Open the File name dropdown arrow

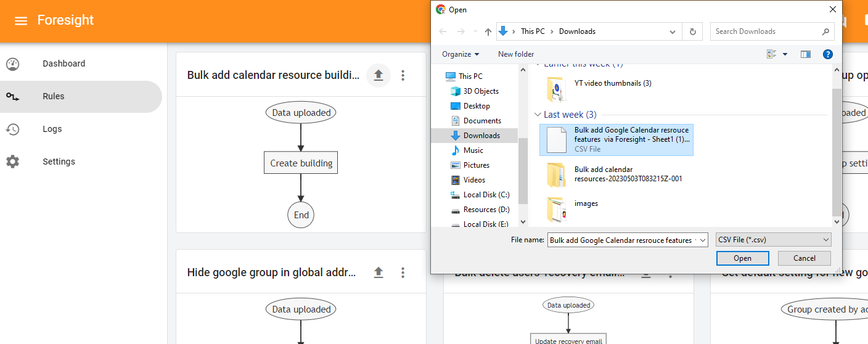[703, 240]
